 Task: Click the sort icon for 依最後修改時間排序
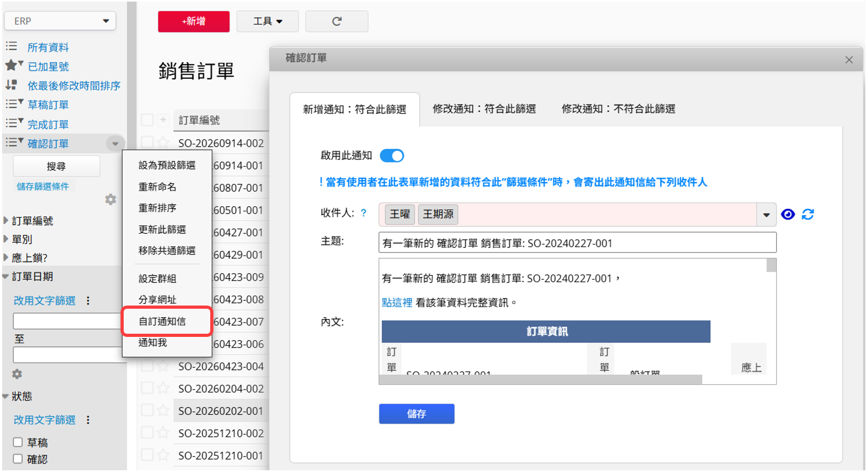(11, 85)
